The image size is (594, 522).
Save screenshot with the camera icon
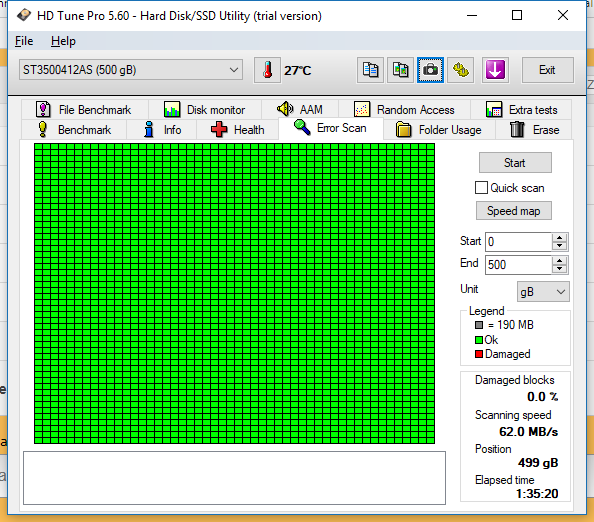click(430, 70)
